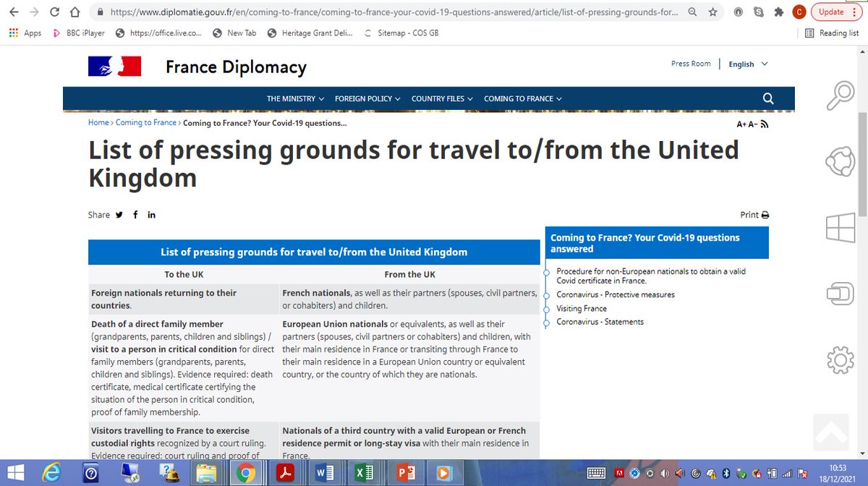Open the Windows Start button in taskbar
This screenshot has width=868, height=486.
coord(14,473)
